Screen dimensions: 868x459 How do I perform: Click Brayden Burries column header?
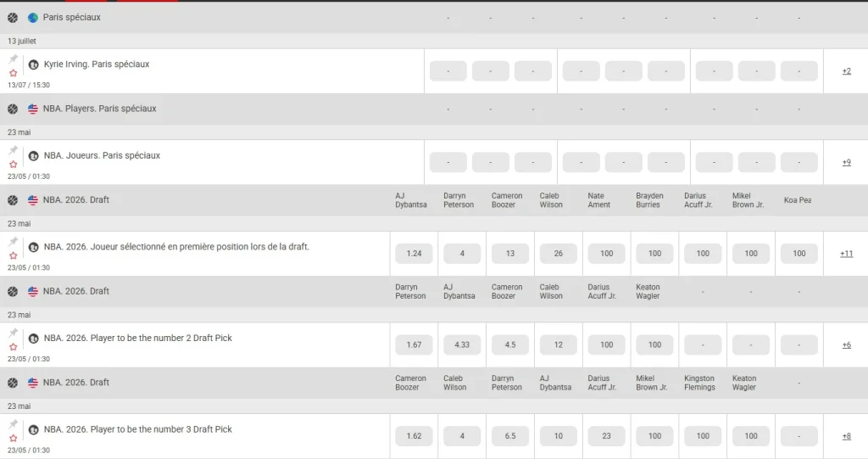click(x=649, y=200)
